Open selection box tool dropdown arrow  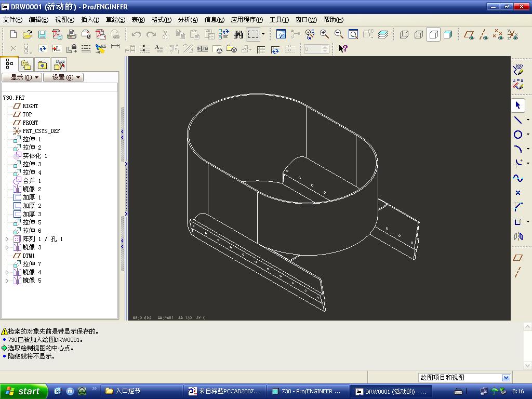pyautogui.click(x=263, y=34)
